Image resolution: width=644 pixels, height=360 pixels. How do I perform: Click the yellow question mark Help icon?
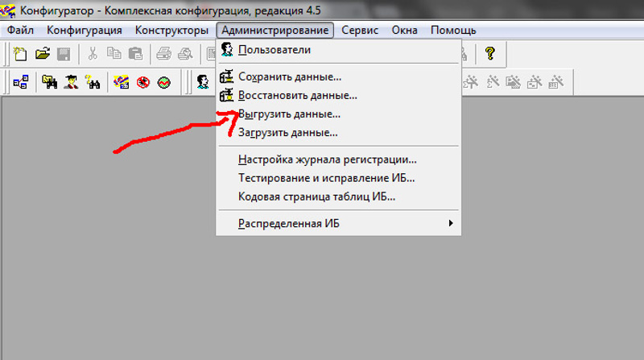coord(489,53)
